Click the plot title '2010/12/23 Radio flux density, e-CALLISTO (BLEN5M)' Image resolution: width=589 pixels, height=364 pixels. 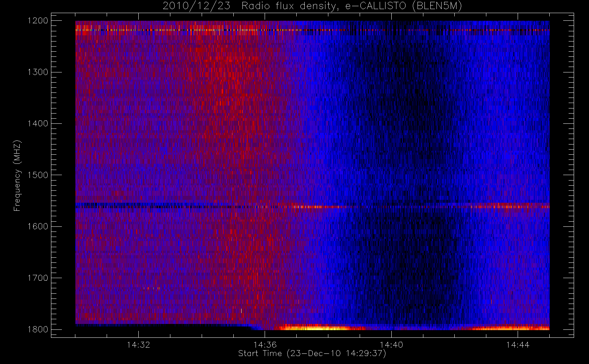pos(312,6)
